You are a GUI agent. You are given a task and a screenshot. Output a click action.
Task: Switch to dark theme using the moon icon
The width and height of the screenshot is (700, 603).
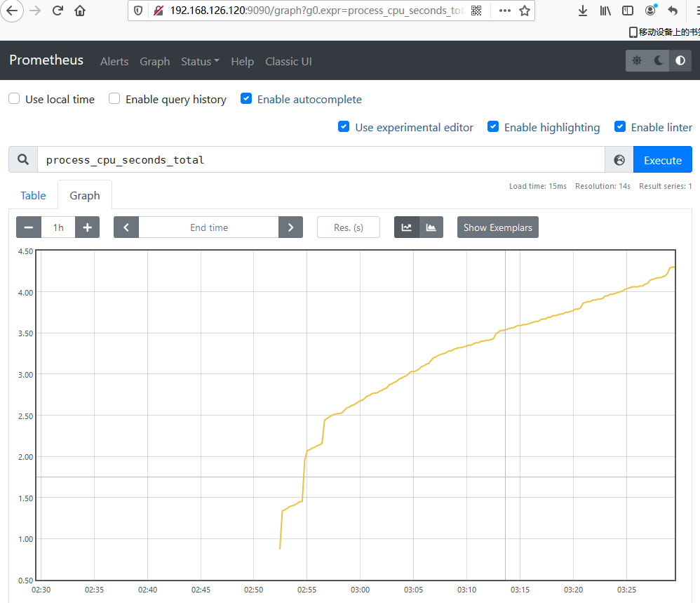click(658, 60)
